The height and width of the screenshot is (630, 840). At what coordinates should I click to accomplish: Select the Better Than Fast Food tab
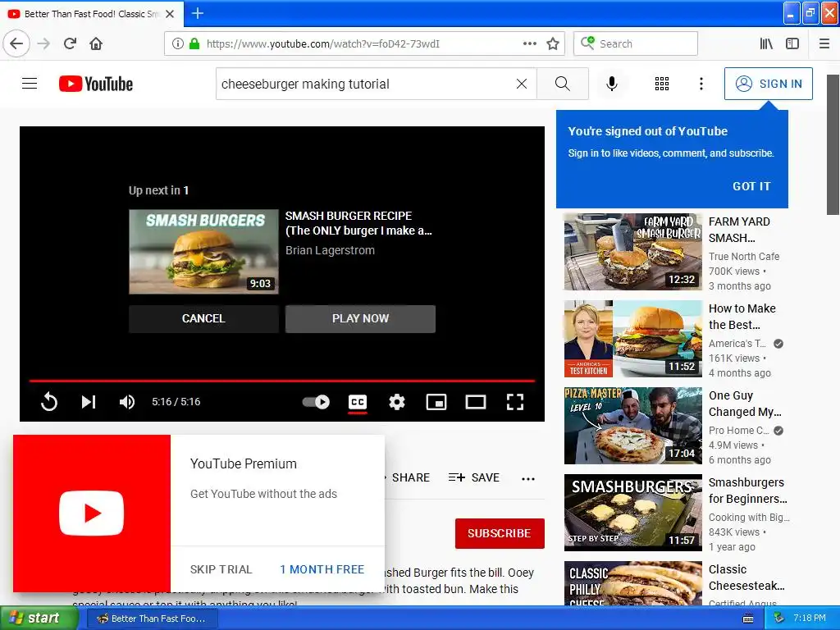point(92,14)
